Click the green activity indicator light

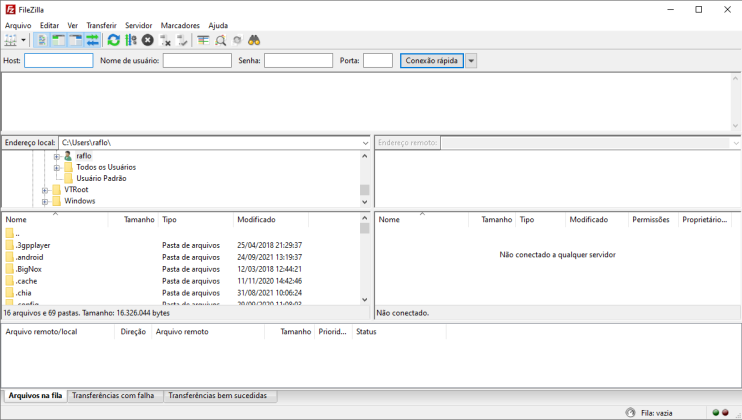click(716, 413)
